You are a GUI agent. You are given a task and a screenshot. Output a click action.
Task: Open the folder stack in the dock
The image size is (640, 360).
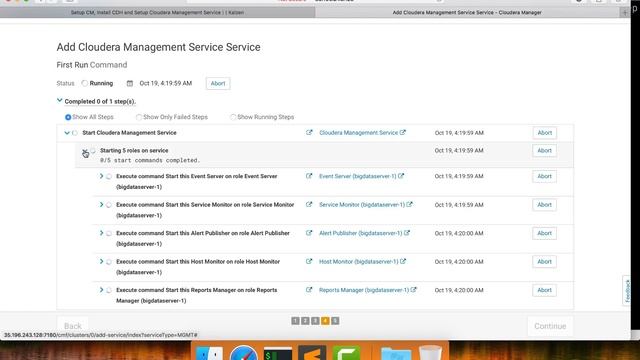(396, 353)
